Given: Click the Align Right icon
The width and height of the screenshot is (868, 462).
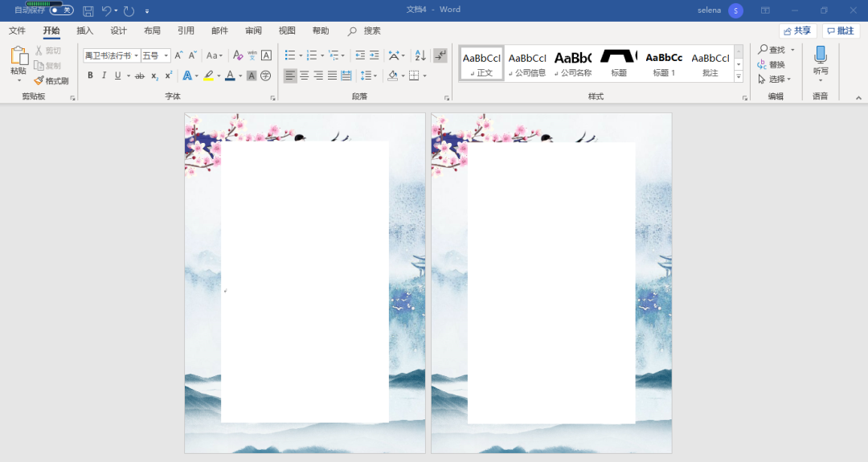Looking at the screenshot, I should pyautogui.click(x=318, y=76).
